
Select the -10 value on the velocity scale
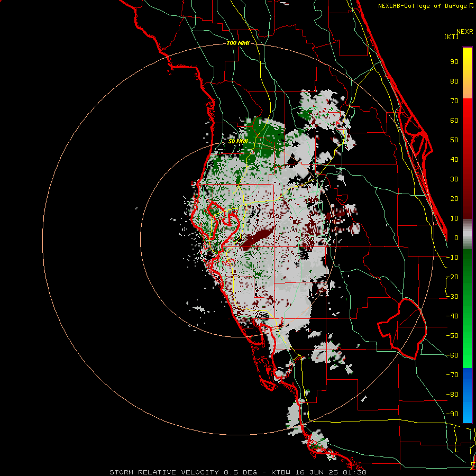(x=452, y=258)
